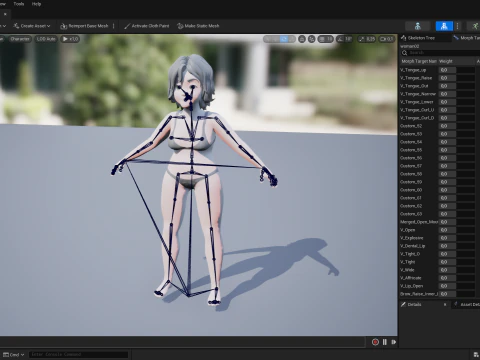Open the LOD Auto dropdown
The width and height of the screenshot is (480, 360).
[46, 39]
